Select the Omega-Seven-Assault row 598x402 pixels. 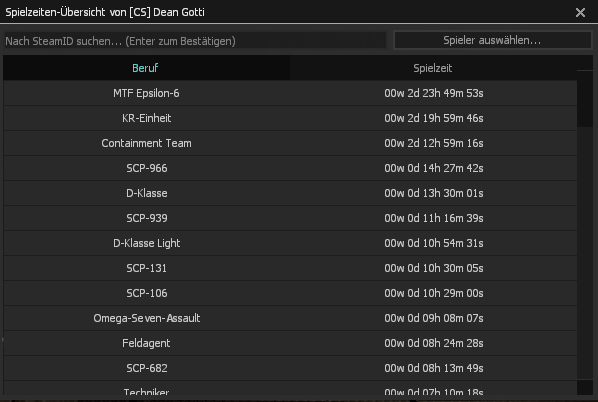coord(290,318)
